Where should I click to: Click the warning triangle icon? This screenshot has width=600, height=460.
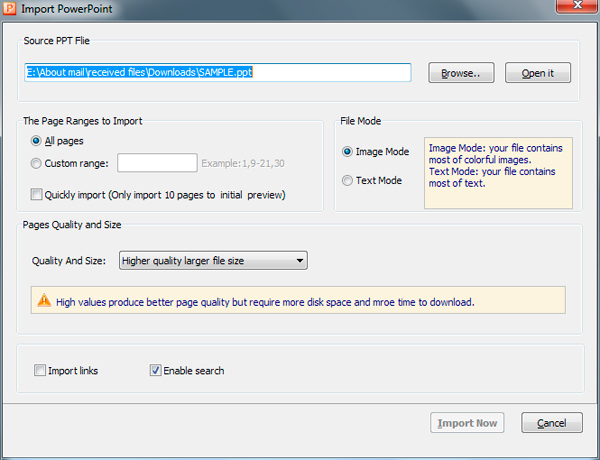pos(44,300)
